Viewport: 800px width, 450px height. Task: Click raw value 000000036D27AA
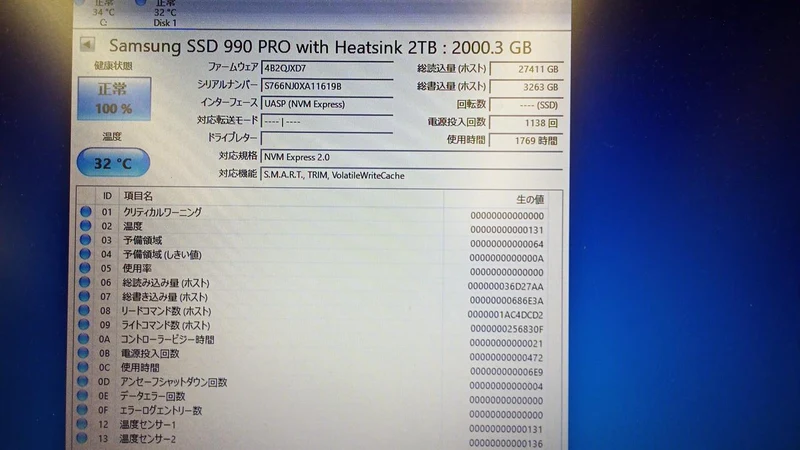point(506,286)
